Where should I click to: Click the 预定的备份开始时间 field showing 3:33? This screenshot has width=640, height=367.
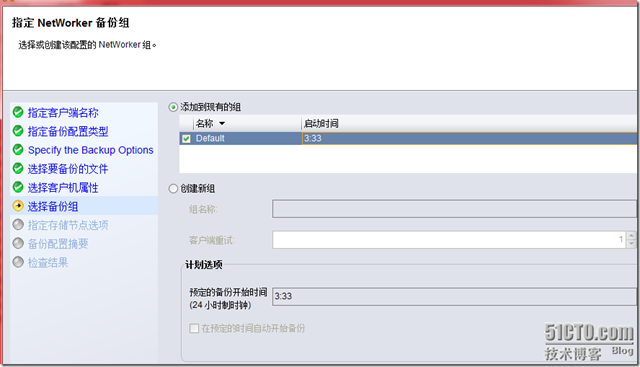click(454, 296)
